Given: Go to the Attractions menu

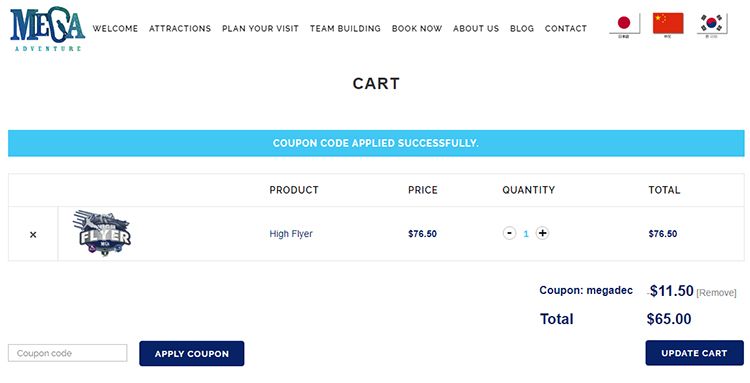Looking at the screenshot, I should pos(180,29).
